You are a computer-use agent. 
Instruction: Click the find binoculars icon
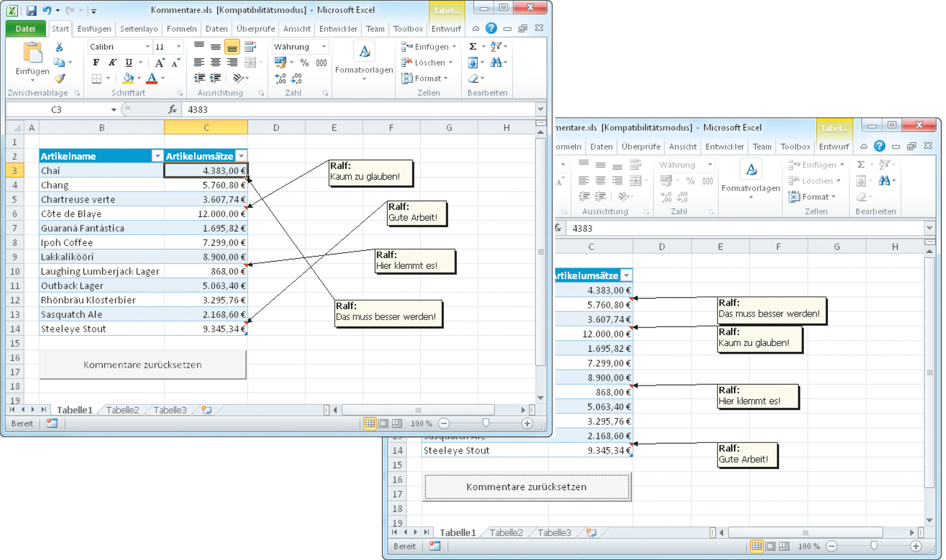[496, 62]
